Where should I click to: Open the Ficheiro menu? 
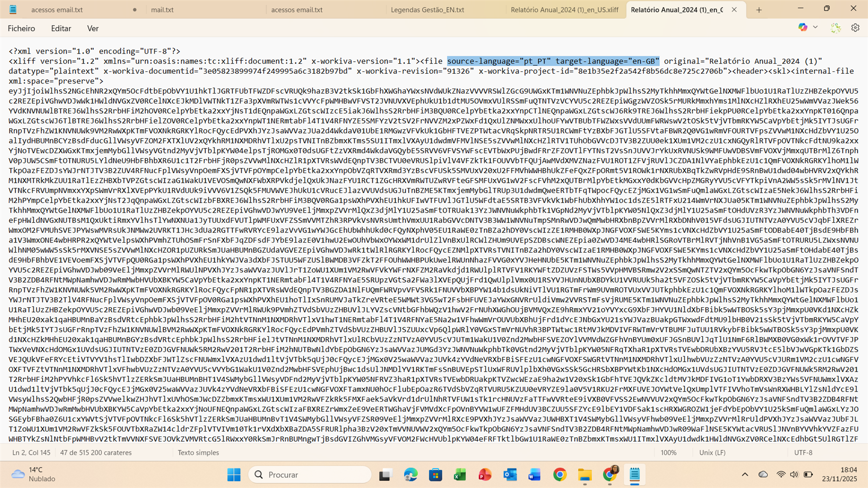tap(21, 28)
